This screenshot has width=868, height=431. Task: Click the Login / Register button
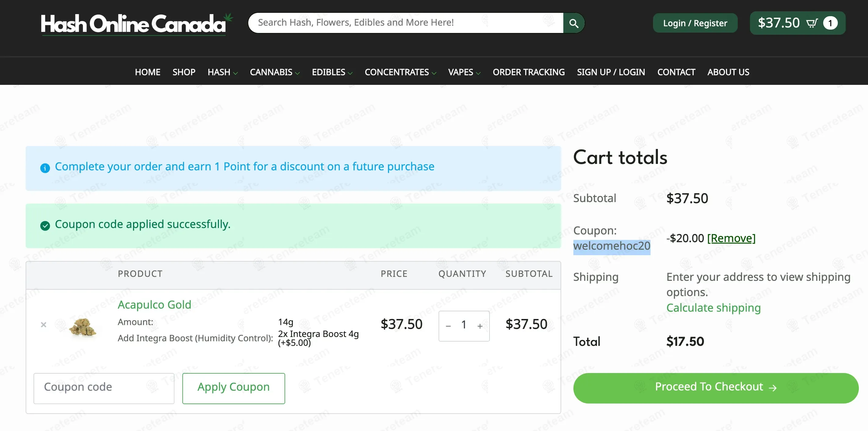pos(695,23)
